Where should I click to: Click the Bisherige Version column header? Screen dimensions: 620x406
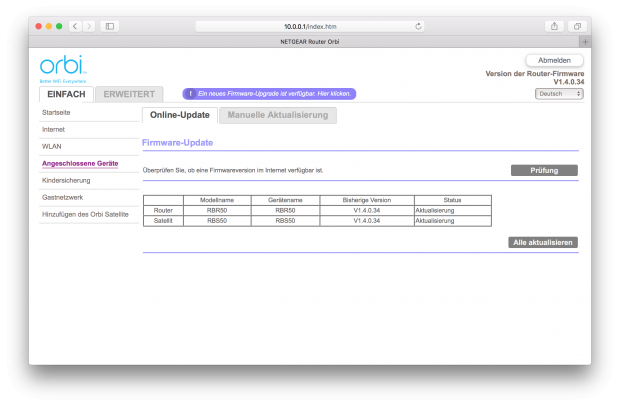pyautogui.click(x=367, y=200)
